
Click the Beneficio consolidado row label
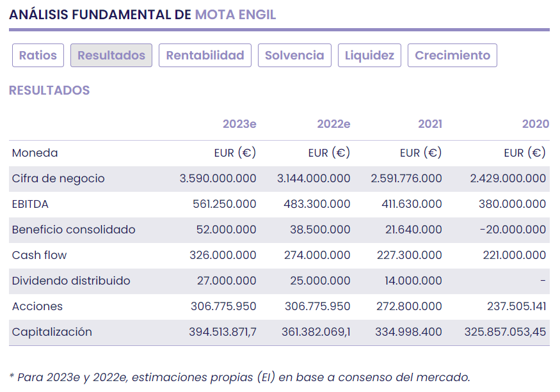click(74, 230)
